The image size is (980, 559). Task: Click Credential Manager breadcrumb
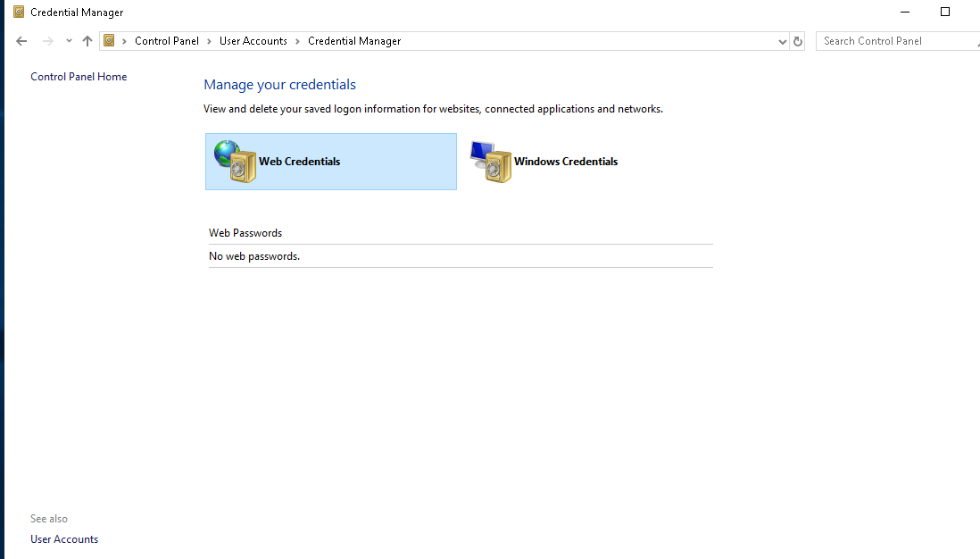pyautogui.click(x=354, y=41)
